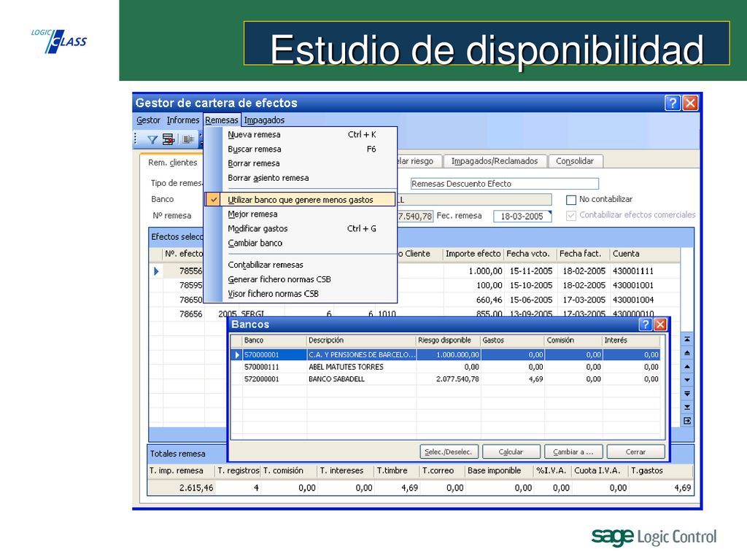Toggle Contabilizar efectos comerciales checkbox

point(571,216)
